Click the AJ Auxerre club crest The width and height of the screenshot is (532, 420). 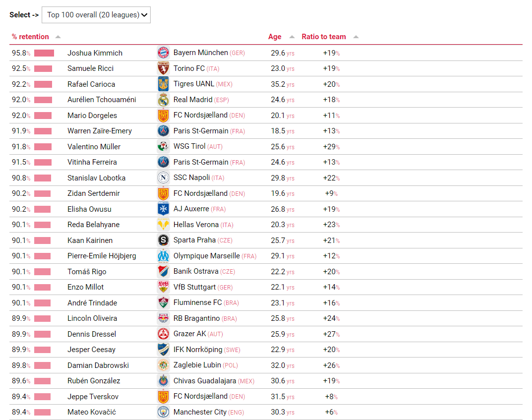(x=163, y=209)
